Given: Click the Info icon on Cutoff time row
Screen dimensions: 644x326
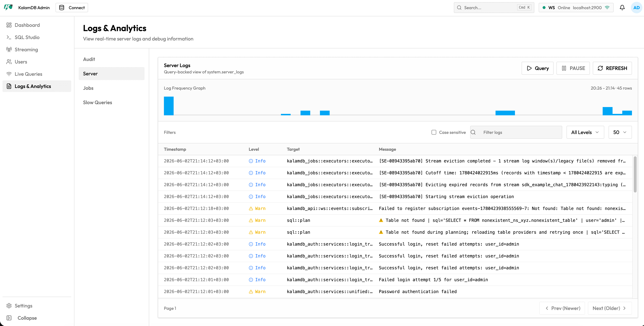Looking at the screenshot, I should [x=251, y=173].
